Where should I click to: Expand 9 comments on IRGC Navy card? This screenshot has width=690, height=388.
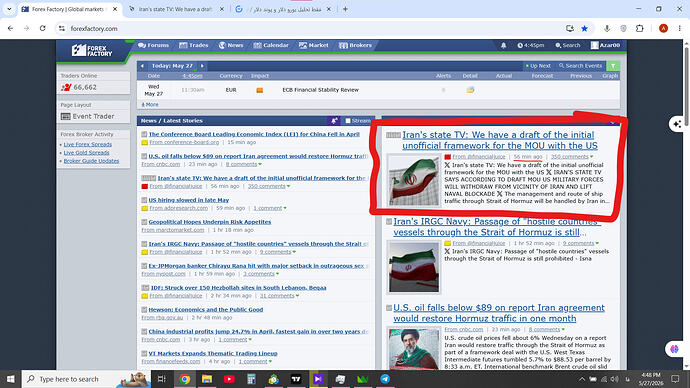[580, 243]
